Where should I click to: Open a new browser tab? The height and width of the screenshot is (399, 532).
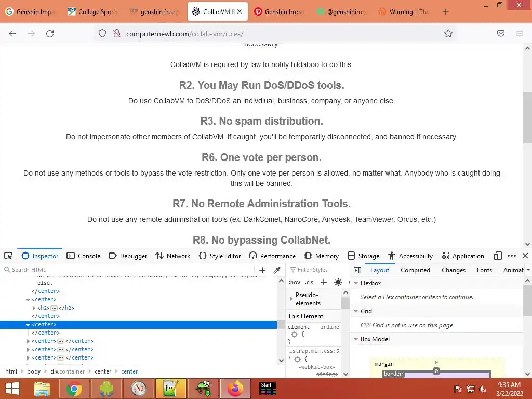click(445, 12)
